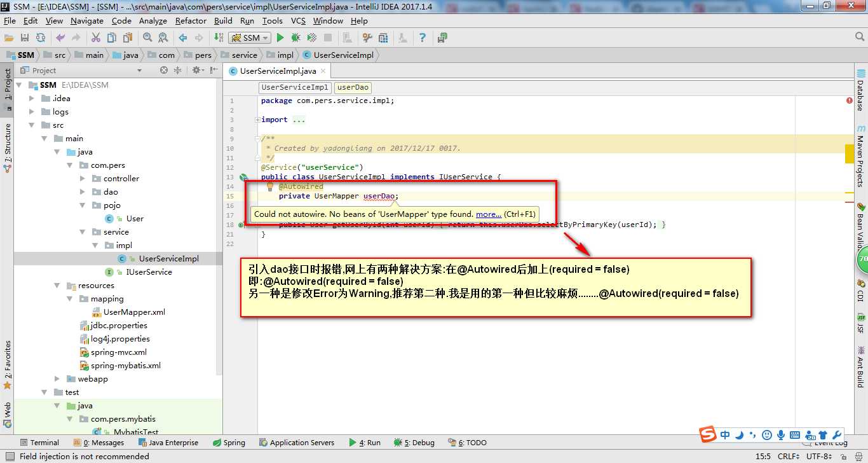This screenshot has width=868, height=463.
Task: Expand the dao package
Action: [83, 192]
